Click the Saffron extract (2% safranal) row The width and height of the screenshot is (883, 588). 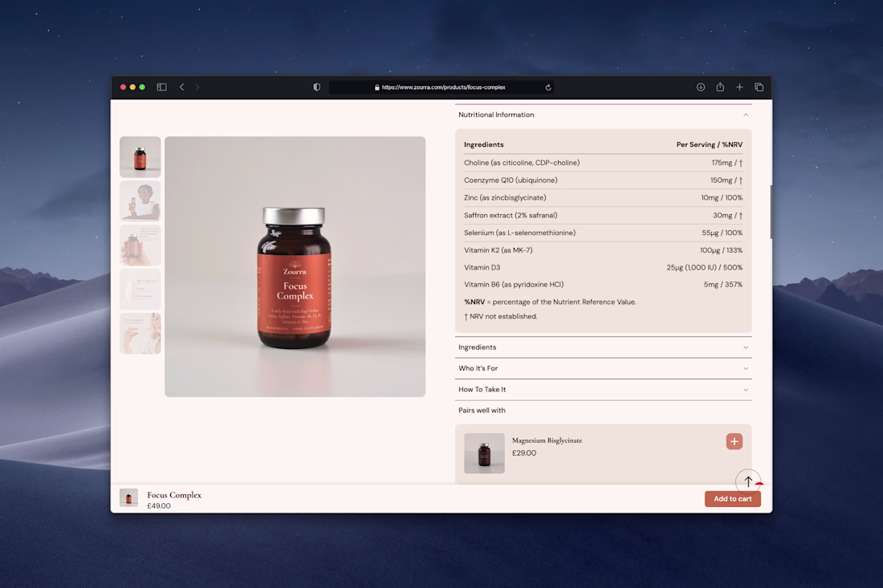(x=603, y=216)
